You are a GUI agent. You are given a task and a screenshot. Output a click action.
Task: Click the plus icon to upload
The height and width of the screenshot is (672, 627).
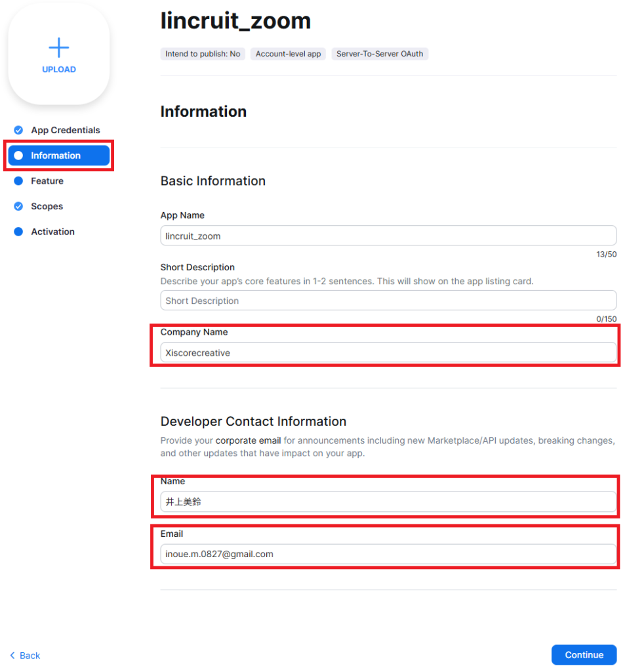click(x=59, y=47)
